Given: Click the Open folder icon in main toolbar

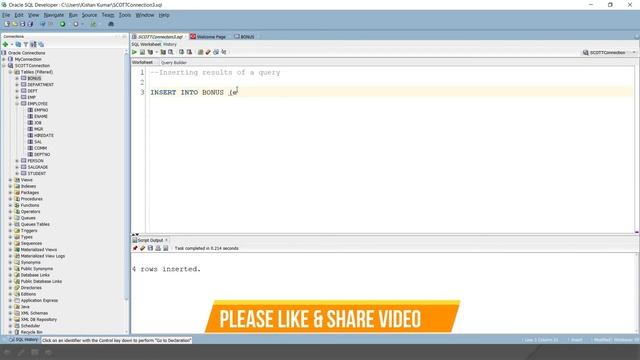Looking at the screenshot, I should coord(15,24).
